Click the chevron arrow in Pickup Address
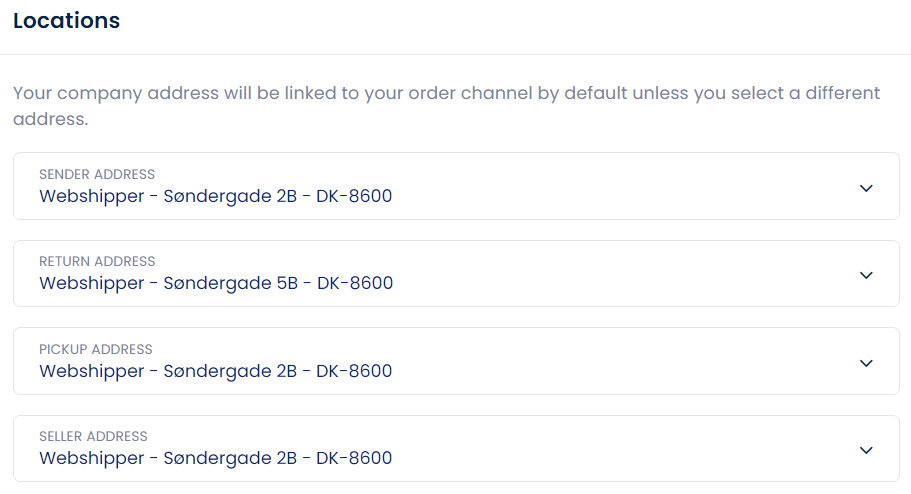This screenshot has height=494, width=911. coord(866,363)
